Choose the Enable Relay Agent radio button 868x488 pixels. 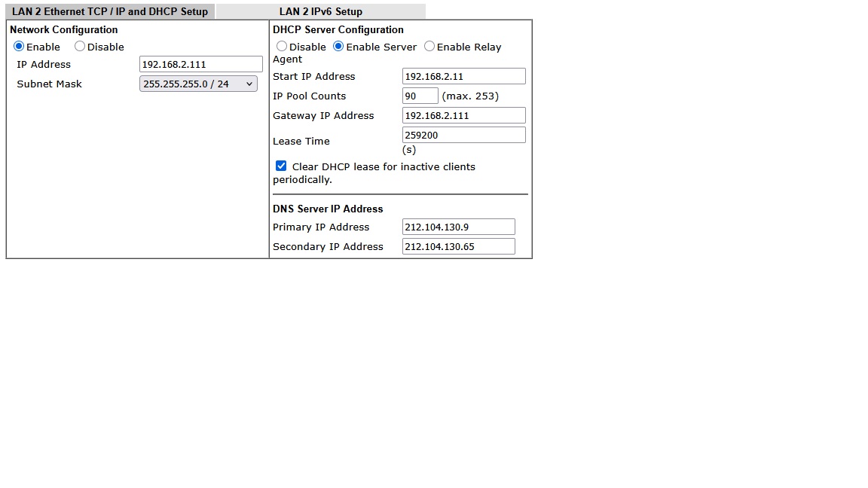(x=429, y=47)
